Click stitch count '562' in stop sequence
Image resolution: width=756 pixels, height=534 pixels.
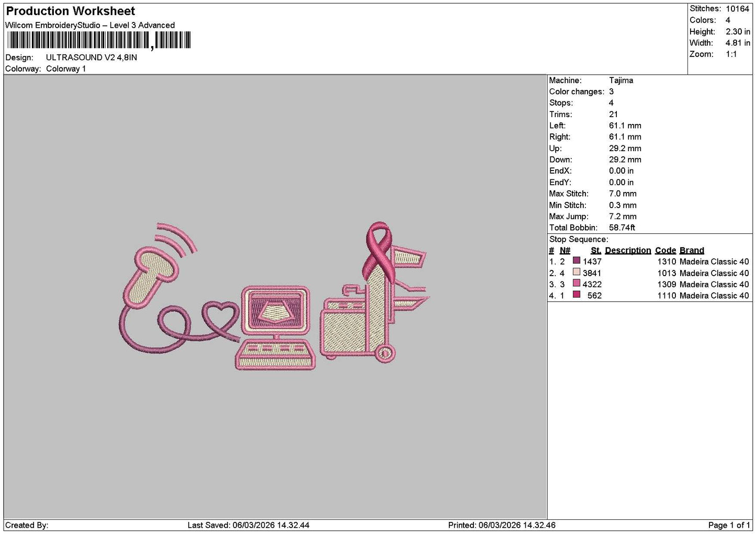tap(594, 296)
